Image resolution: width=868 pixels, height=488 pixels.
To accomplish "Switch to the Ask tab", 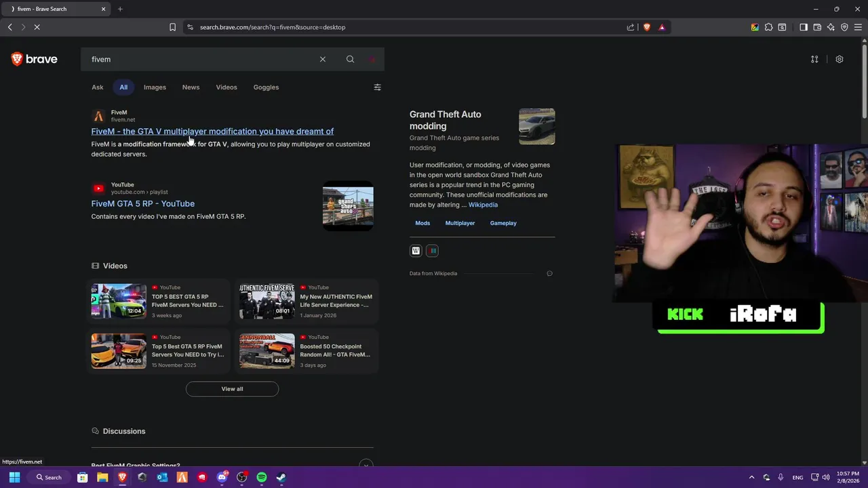I will [x=98, y=87].
